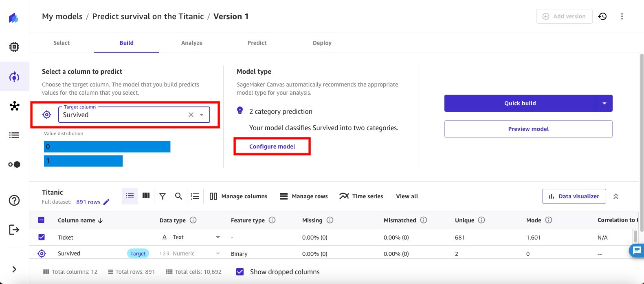644x284 pixels.
Task: Open the node-cluster icon in sidebar
Action: click(x=14, y=106)
